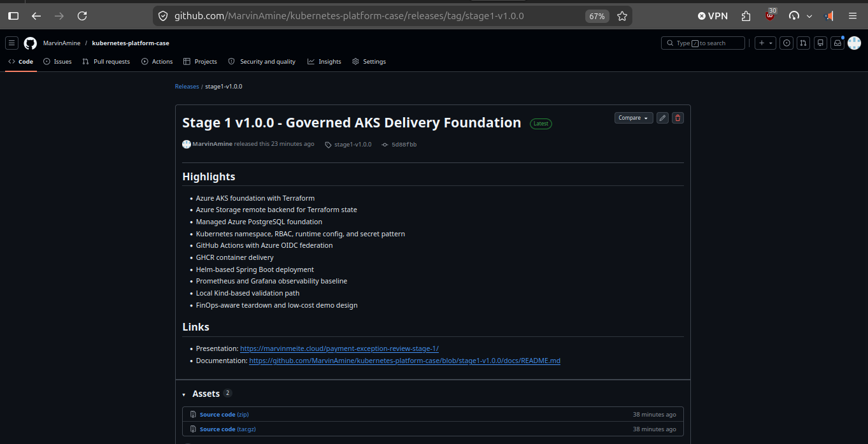The height and width of the screenshot is (444, 868).
Task: Open the Insights tab
Action: click(324, 62)
